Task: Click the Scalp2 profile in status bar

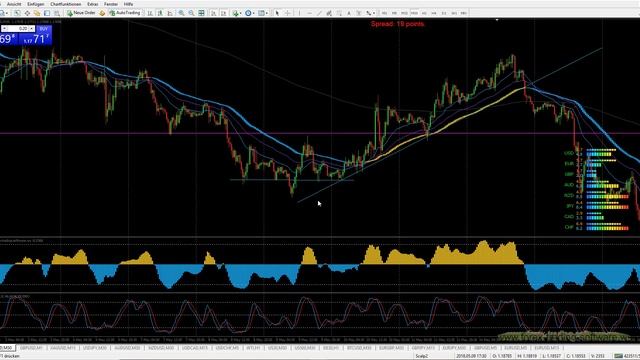Action: tap(421, 356)
